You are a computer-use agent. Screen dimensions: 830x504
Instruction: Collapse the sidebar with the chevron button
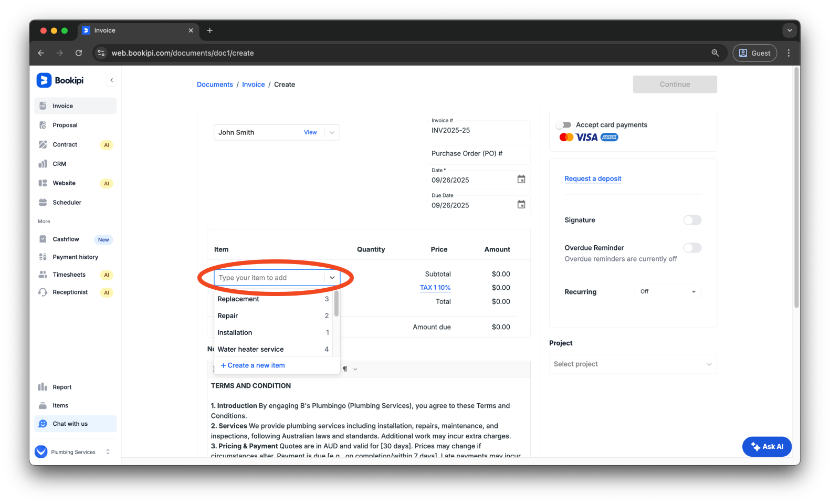point(111,80)
